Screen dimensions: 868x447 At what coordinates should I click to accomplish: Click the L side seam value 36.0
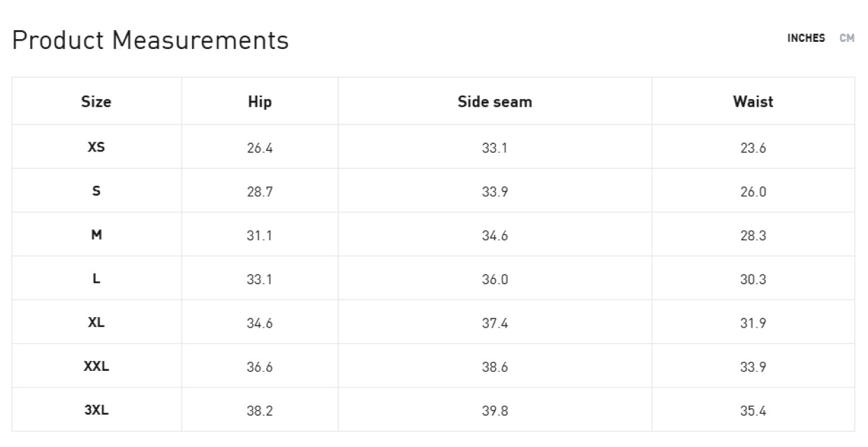[x=494, y=279]
